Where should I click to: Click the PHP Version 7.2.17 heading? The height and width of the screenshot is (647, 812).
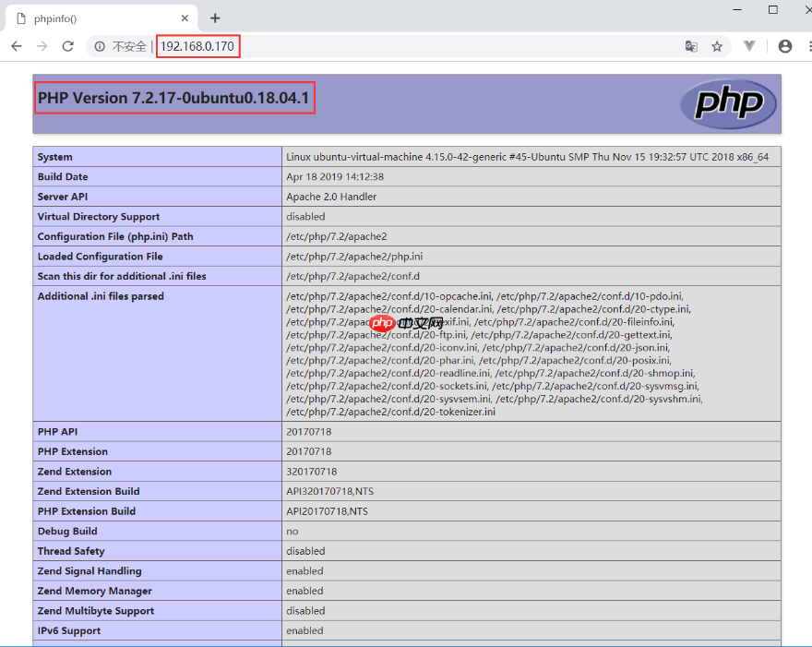[x=173, y=98]
